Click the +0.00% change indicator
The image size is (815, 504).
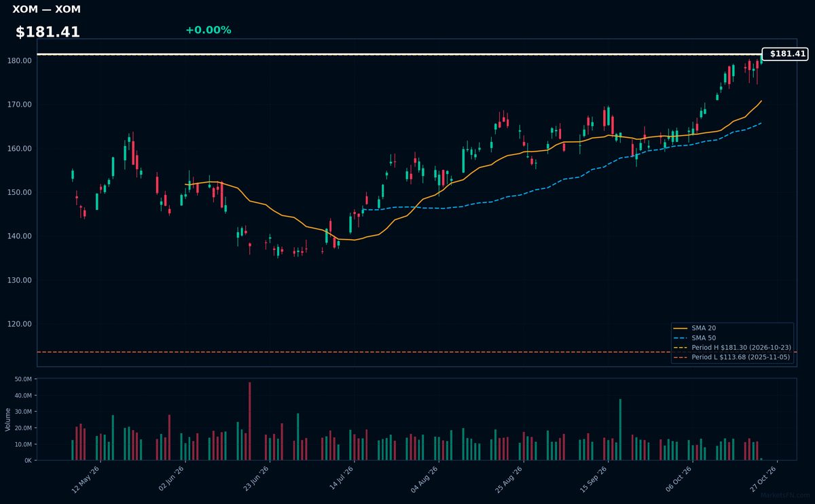coord(208,30)
